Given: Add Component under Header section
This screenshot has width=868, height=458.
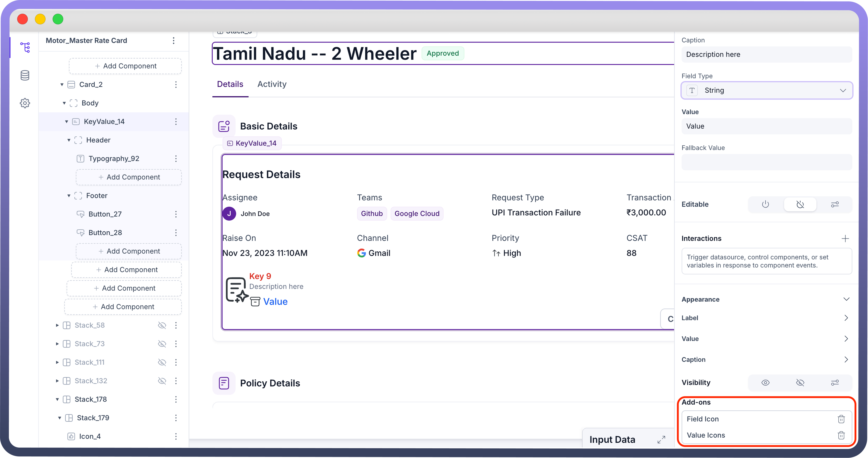Looking at the screenshot, I should [x=129, y=177].
